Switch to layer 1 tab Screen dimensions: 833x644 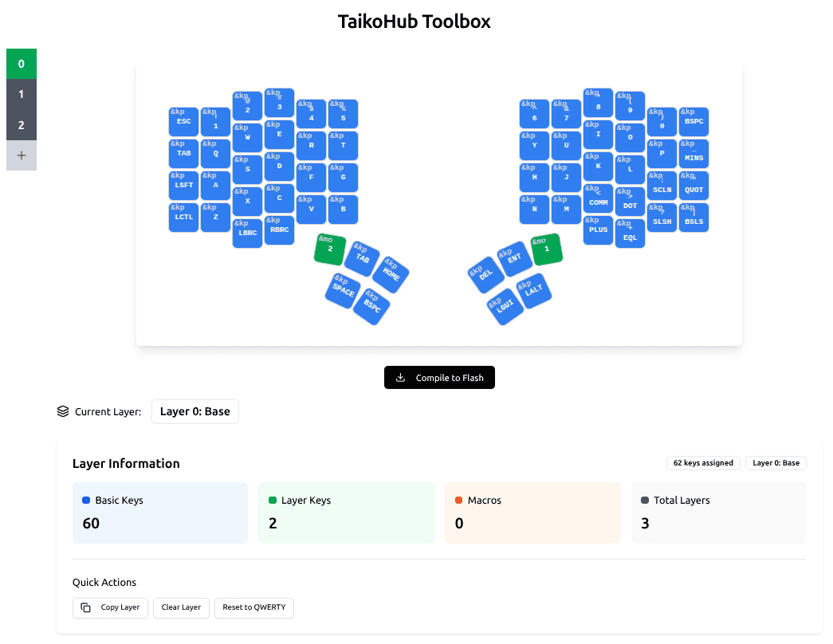[x=22, y=95]
